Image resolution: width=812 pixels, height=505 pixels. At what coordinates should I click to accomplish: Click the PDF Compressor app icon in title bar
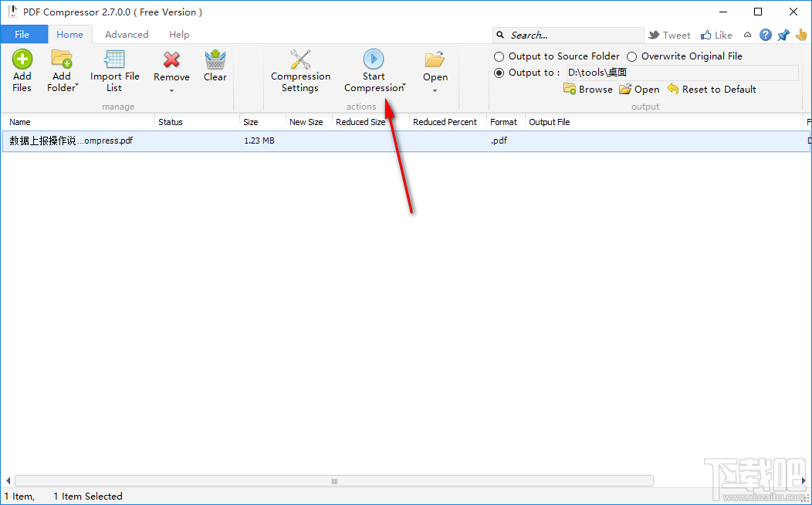[12, 12]
